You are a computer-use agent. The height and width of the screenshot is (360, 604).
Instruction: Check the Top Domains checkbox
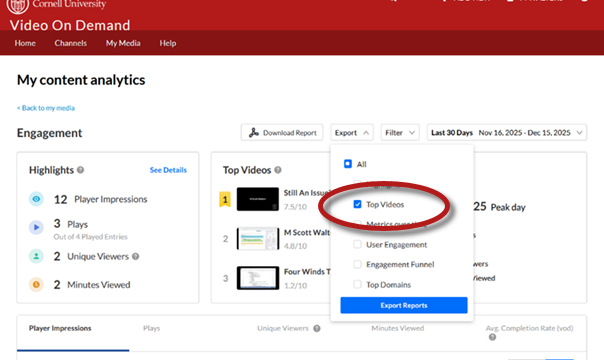pyautogui.click(x=357, y=285)
